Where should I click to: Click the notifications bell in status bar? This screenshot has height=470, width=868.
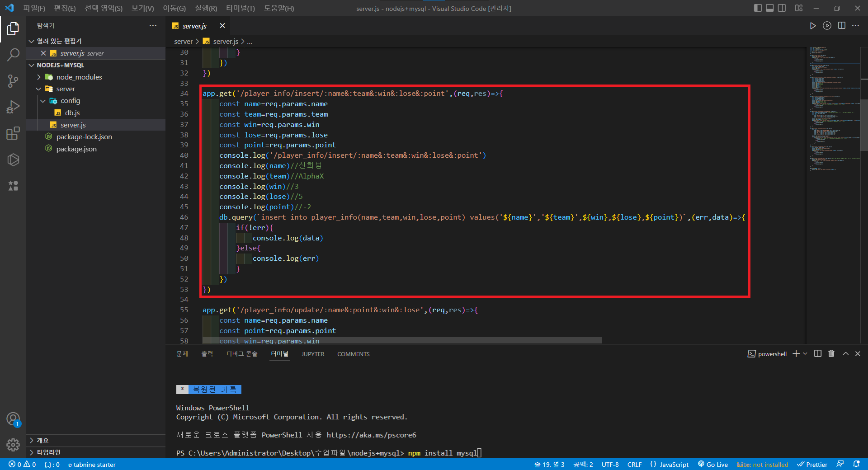(856, 465)
